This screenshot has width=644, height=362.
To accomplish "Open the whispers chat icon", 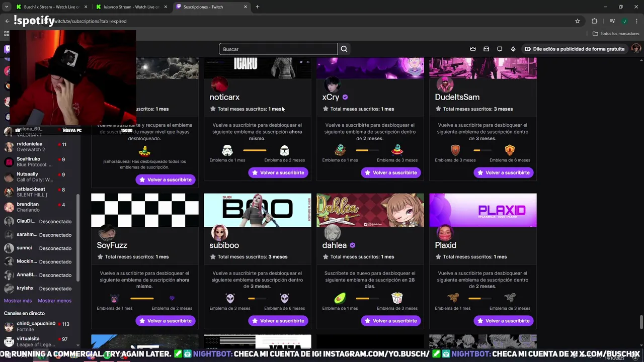I will (500, 49).
